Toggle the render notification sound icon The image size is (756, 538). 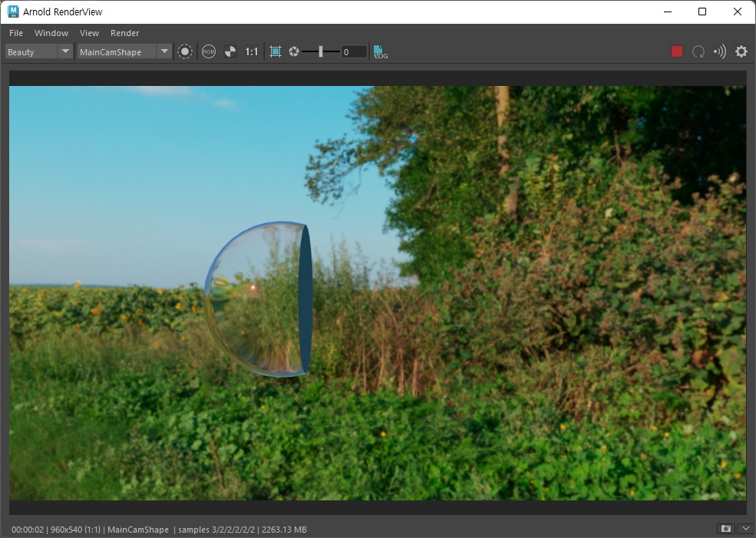tap(720, 51)
